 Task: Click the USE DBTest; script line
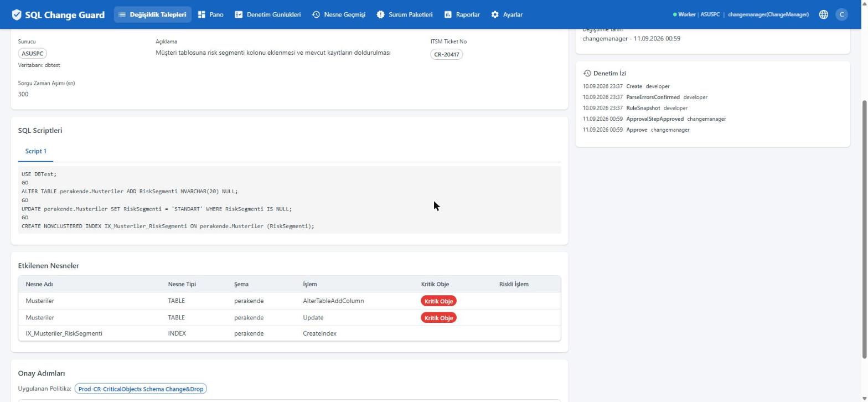pyautogui.click(x=39, y=174)
